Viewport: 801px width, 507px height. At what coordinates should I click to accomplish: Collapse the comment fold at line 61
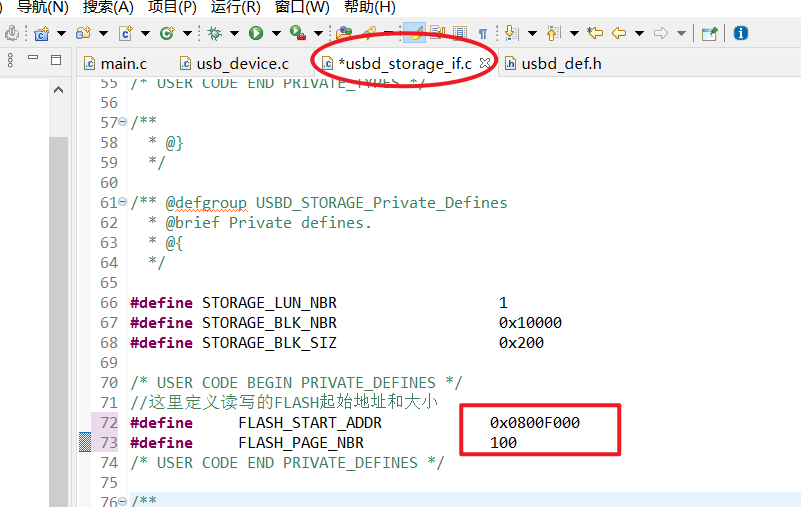tap(123, 202)
